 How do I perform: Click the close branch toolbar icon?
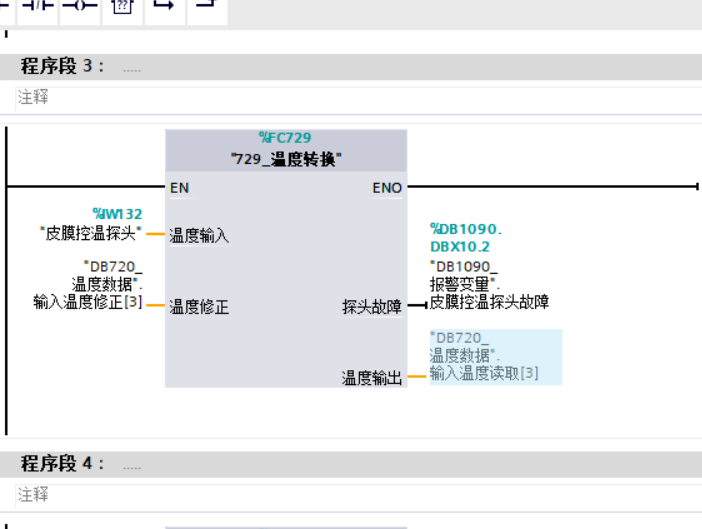(x=206, y=6)
